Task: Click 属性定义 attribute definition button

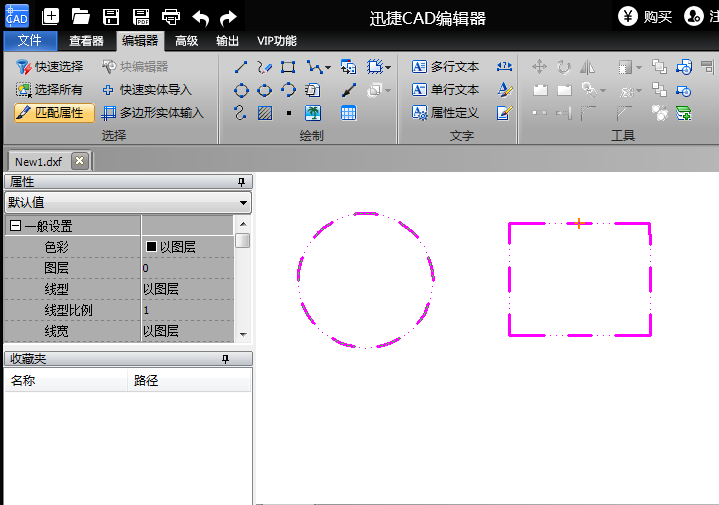Action: point(445,113)
